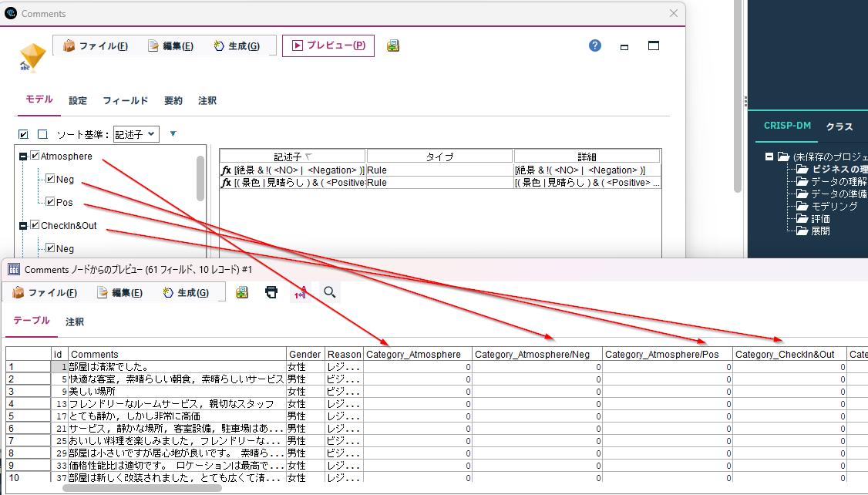
Task: Click the プレビュー(P) button
Action: point(328,45)
